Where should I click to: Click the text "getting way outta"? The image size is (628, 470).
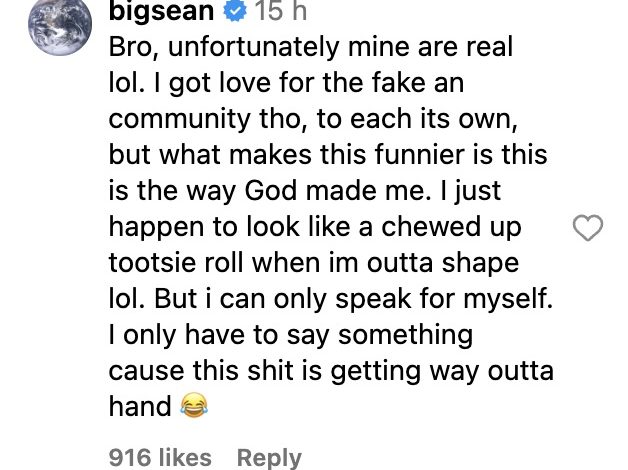coord(456,370)
